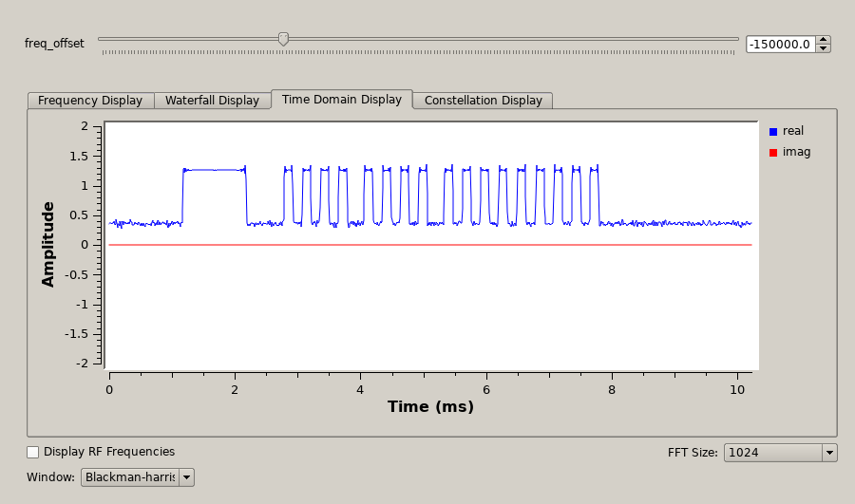Click the 'Display RF Frequencies' label text
Screen dimensions: 855x504
pos(109,452)
